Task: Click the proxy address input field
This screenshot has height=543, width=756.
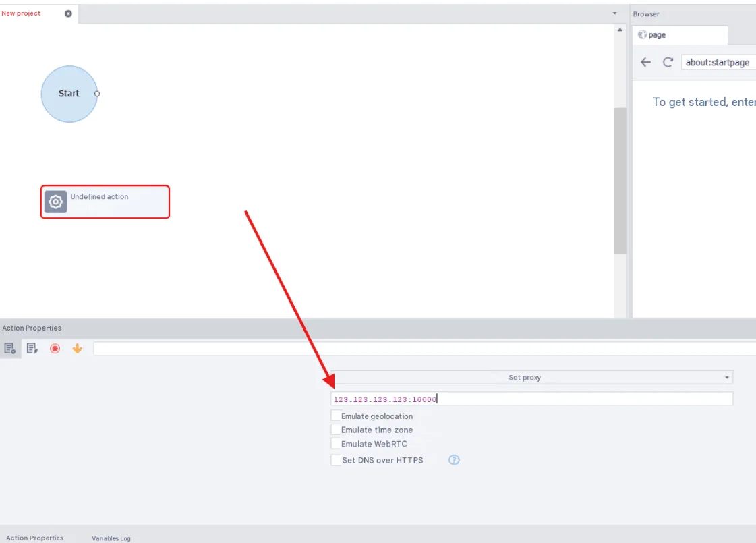Action: [x=531, y=399]
